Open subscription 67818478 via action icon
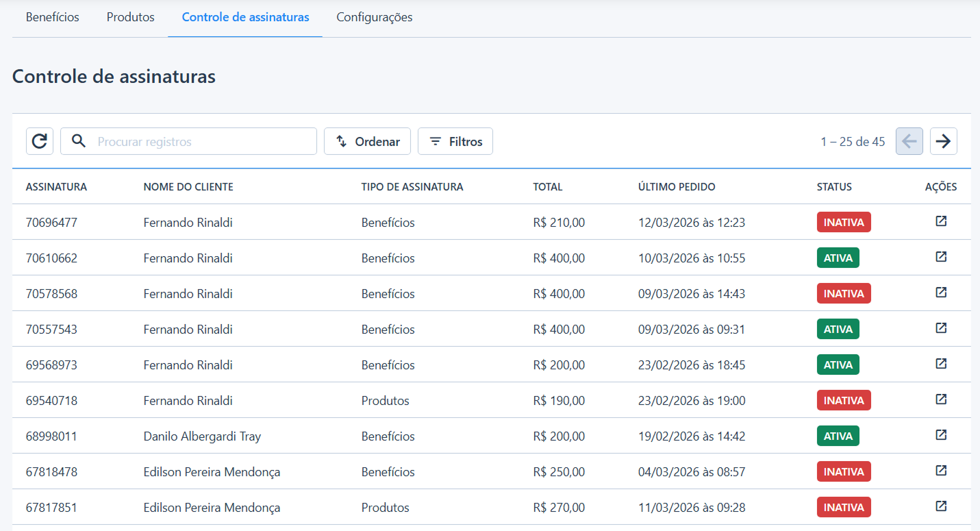The image size is (980, 531). pyautogui.click(x=941, y=471)
